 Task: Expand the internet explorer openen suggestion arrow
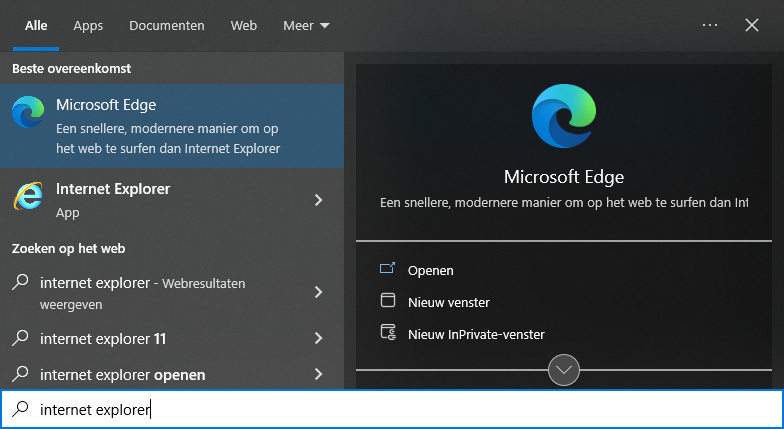click(x=318, y=374)
